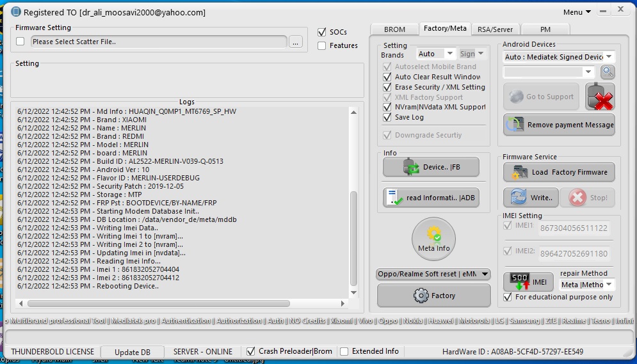This screenshot has width=637, height=364.
Task: Minimize the window
Action: 603,12
